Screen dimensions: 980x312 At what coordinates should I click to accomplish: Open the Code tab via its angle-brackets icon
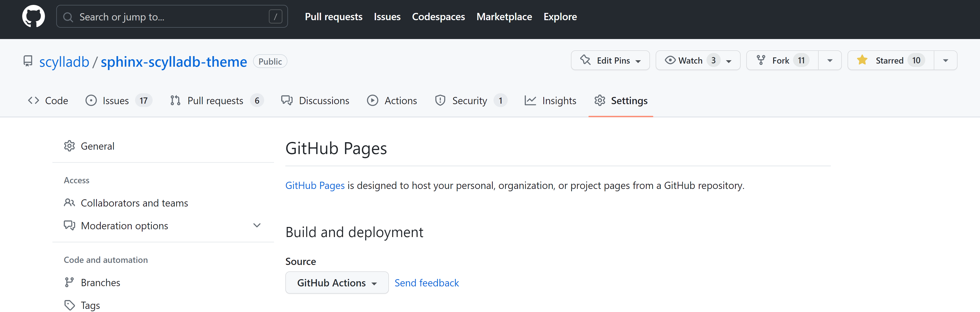34,100
